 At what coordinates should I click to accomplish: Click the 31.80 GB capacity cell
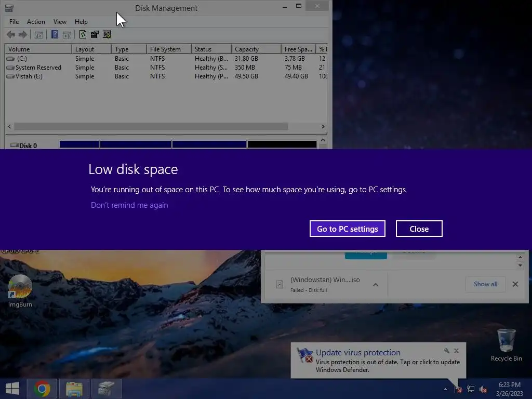[246, 58]
